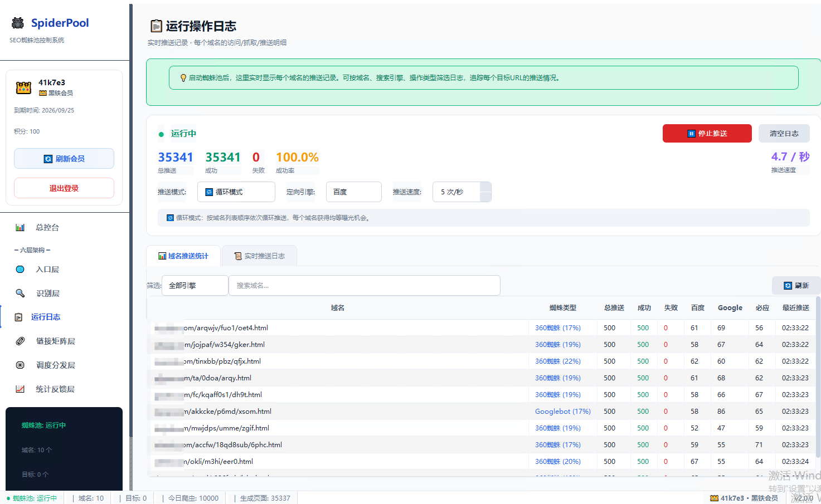The image size is (821, 504).
Task: Click 360蜘蛛 (22%) in qfjx.html row
Action: click(x=558, y=361)
